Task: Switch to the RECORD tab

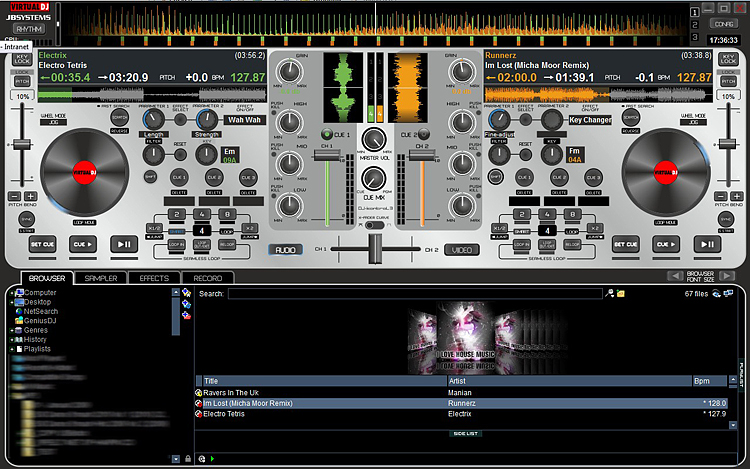Action: pos(208,278)
